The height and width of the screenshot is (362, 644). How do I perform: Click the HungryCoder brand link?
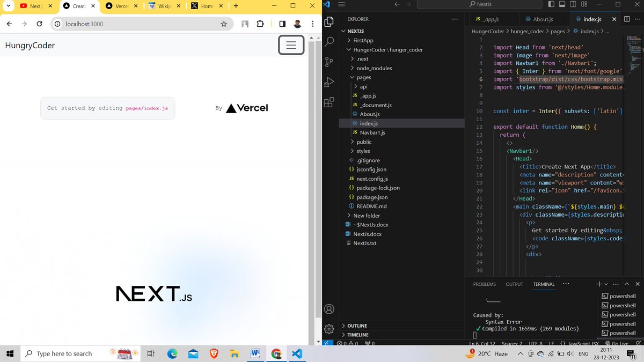click(x=30, y=45)
